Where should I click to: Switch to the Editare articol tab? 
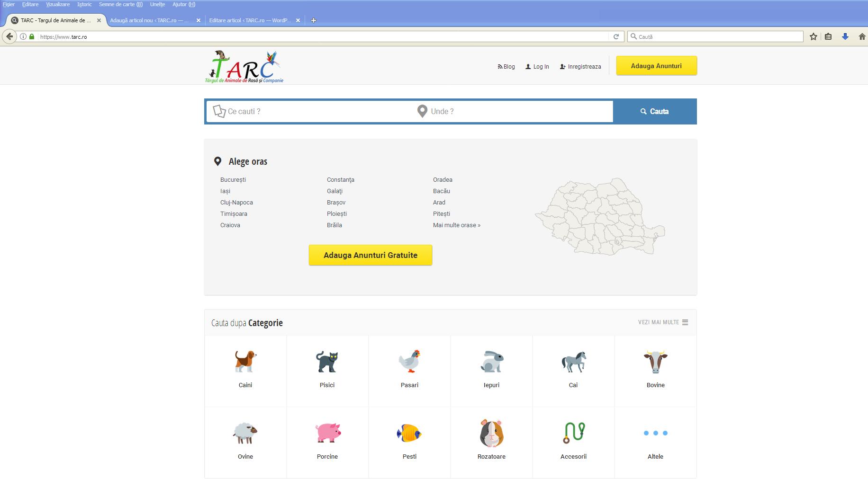click(250, 20)
